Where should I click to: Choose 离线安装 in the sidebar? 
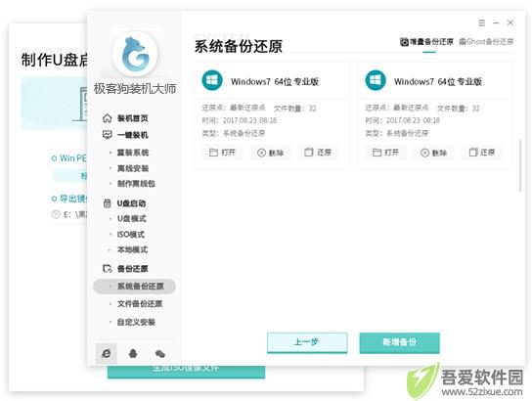click(133, 168)
